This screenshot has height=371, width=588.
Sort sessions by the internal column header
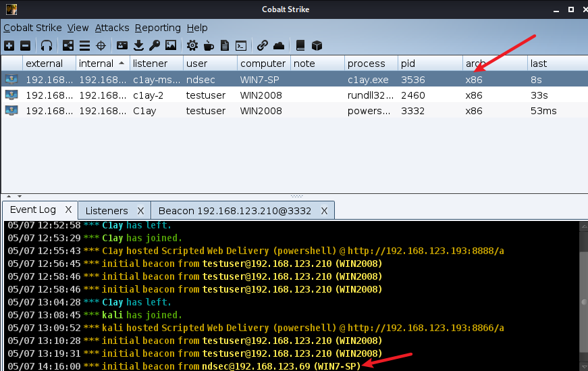click(x=103, y=64)
